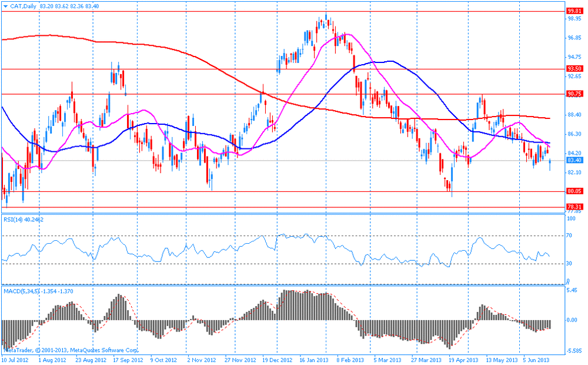
Task: Select the CAT,Daily symbol title
Action: (22, 6)
